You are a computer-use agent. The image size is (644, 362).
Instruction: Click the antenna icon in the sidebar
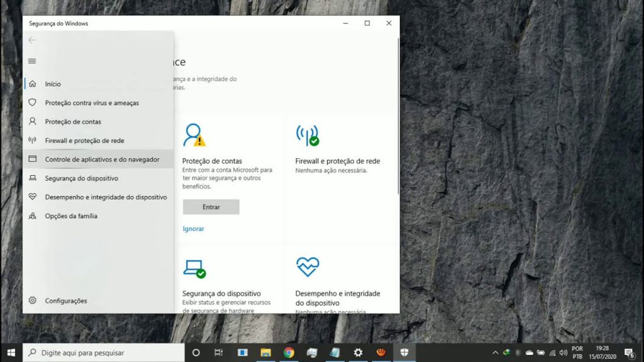click(x=33, y=140)
